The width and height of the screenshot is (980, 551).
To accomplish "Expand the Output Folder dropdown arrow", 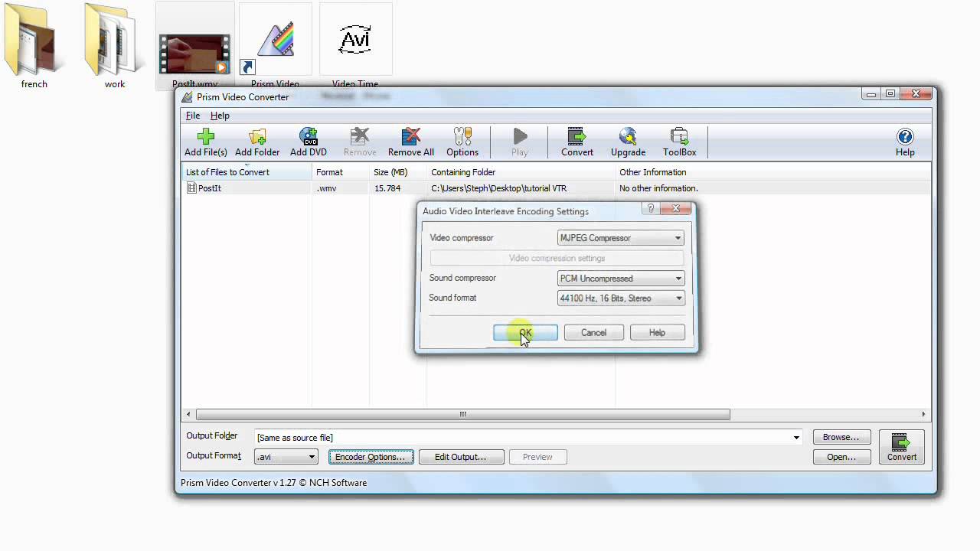I will [x=796, y=438].
